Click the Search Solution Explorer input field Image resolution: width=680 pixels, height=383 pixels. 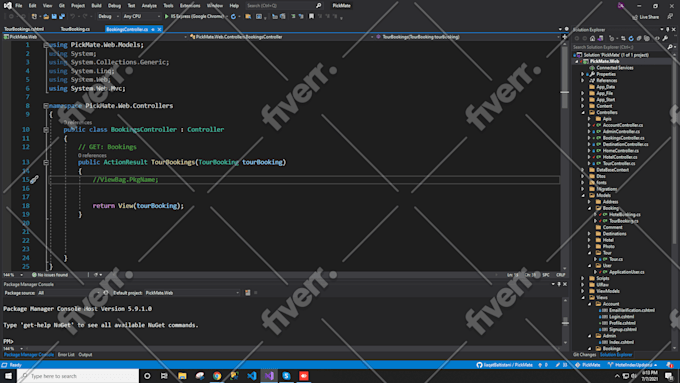pyautogui.click(x=620, y=47)
